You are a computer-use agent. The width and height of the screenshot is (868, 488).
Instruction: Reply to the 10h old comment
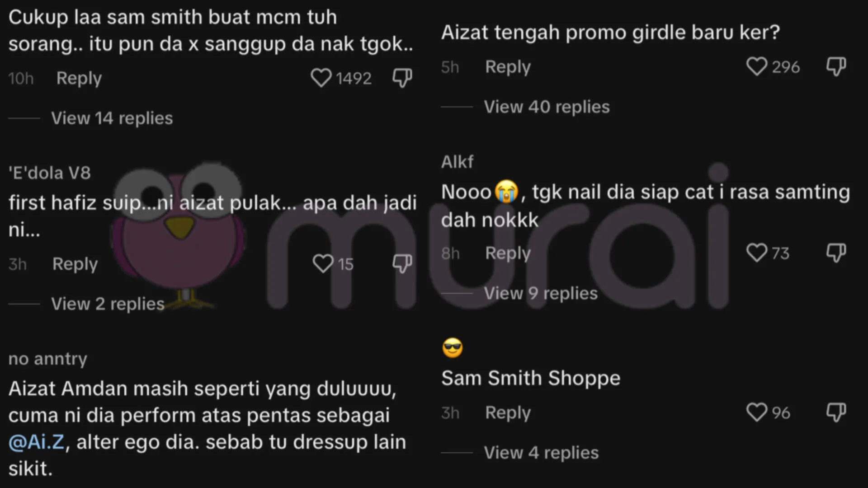click(79, 79)
